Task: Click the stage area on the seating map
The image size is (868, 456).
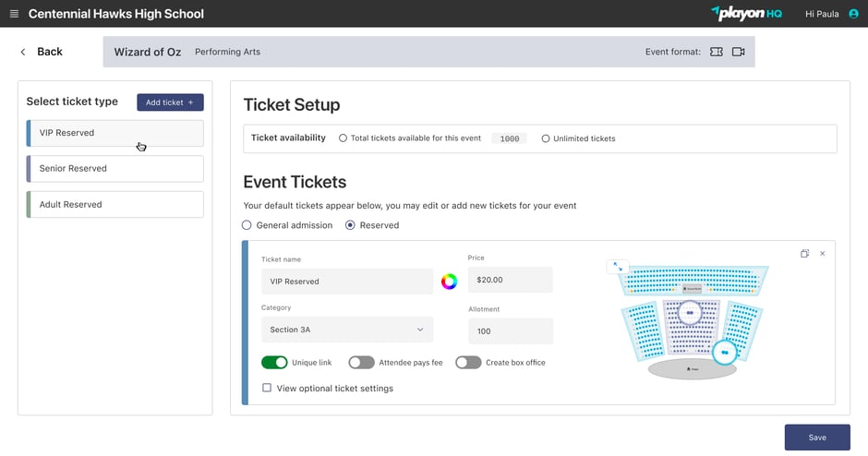Action: click(692, 368)
